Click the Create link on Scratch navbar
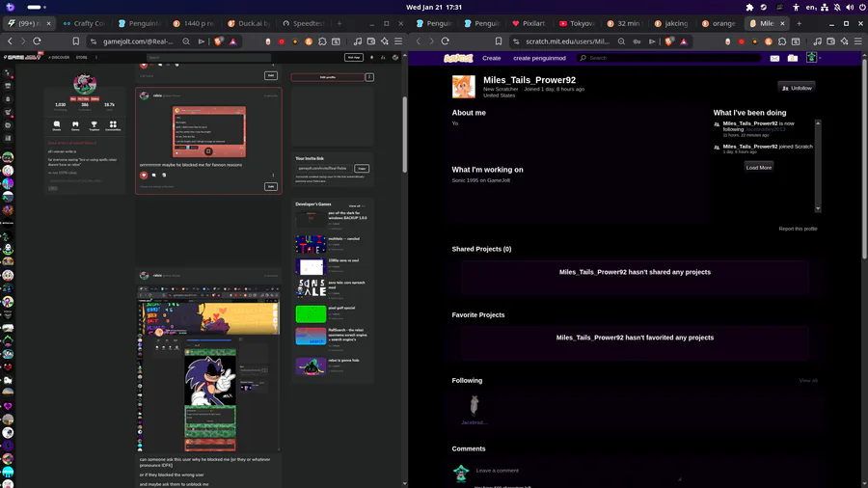Screen dimensions: 868x488 click(x=492, y=58)
